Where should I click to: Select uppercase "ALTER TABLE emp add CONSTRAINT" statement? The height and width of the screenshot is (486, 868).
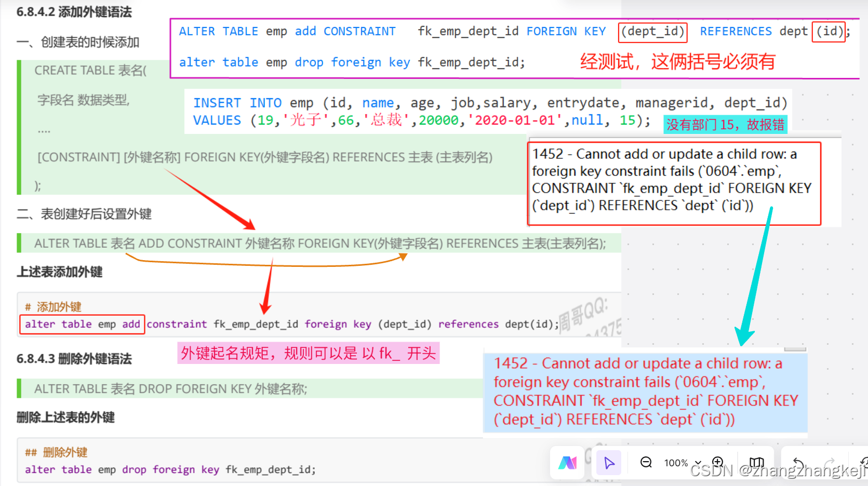[514, 31]
